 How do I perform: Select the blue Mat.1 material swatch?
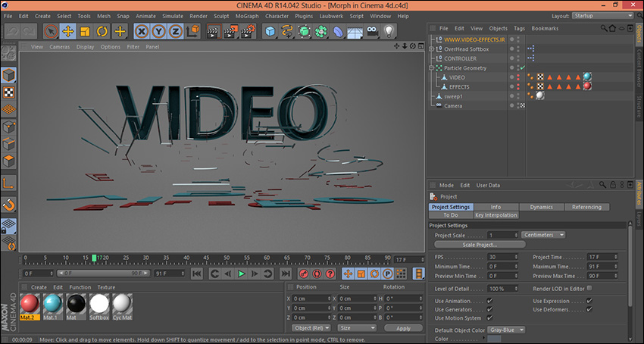coord(52,307)
